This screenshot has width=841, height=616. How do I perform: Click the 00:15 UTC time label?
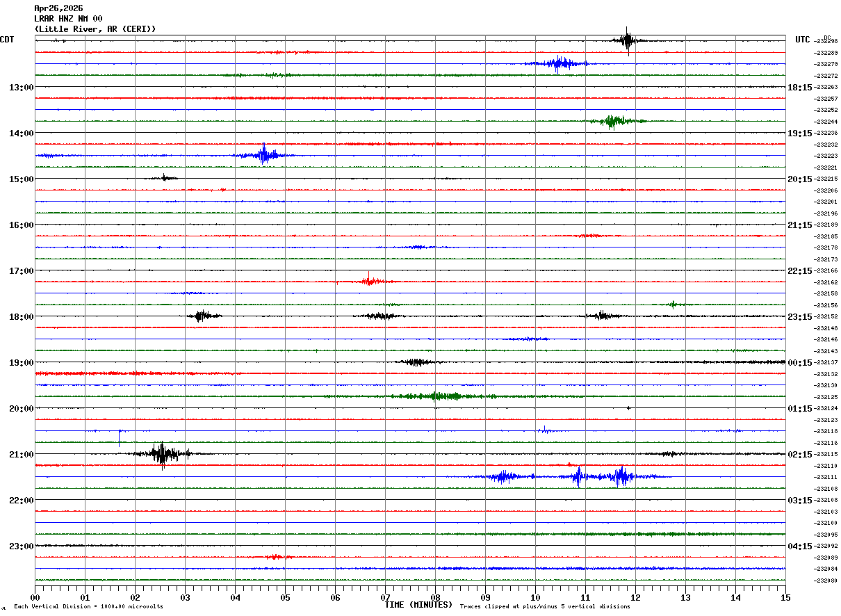800,363
